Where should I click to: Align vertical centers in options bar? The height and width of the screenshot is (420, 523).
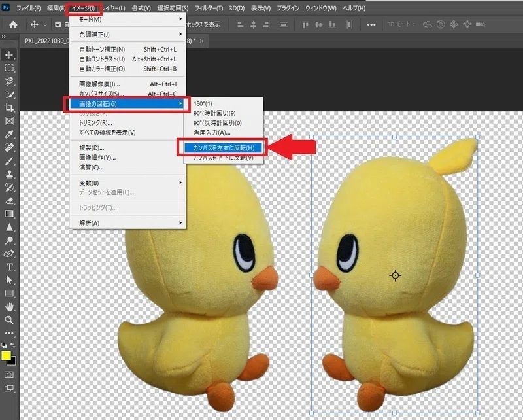tap(319, 24)
